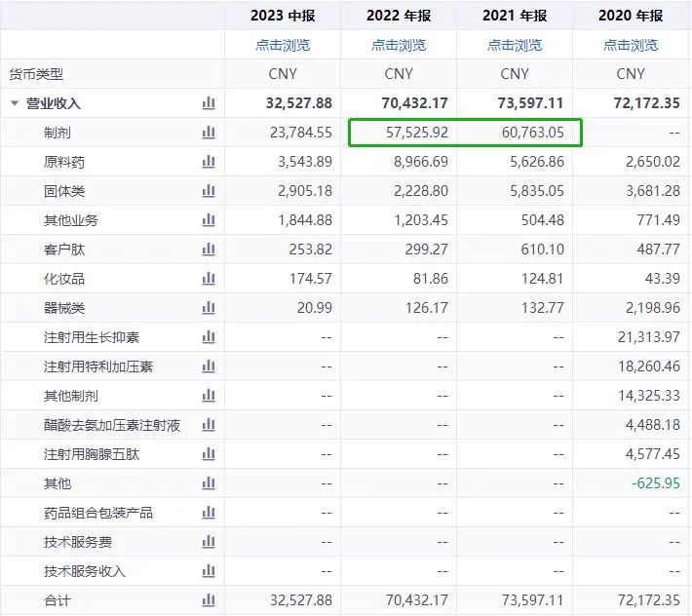Click the value 174.57 in 化妆品 row

[x=311, y=279]
